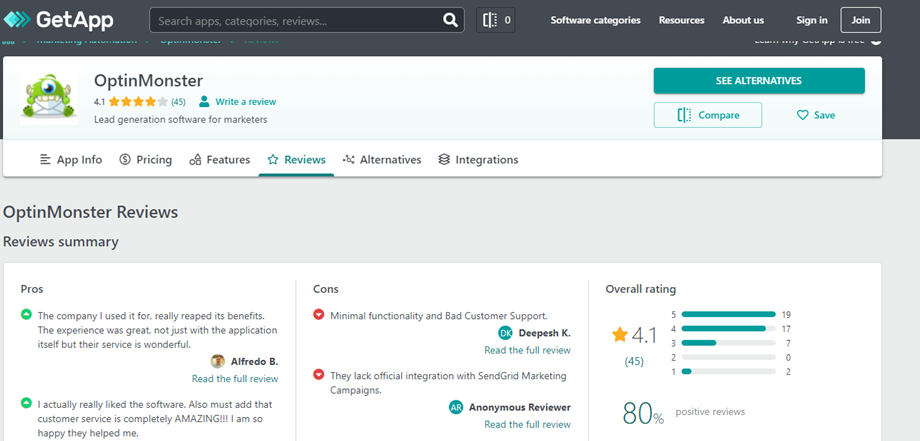Read Deepesh K.'s full review
920x441 pixels.
point(527,350)
